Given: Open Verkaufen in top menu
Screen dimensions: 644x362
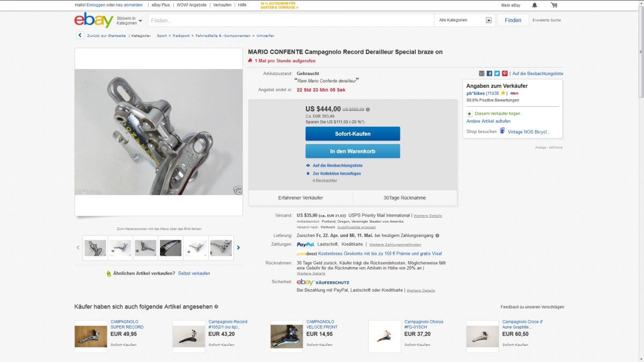Looking at the screenshot, I should tap(222, 5).
